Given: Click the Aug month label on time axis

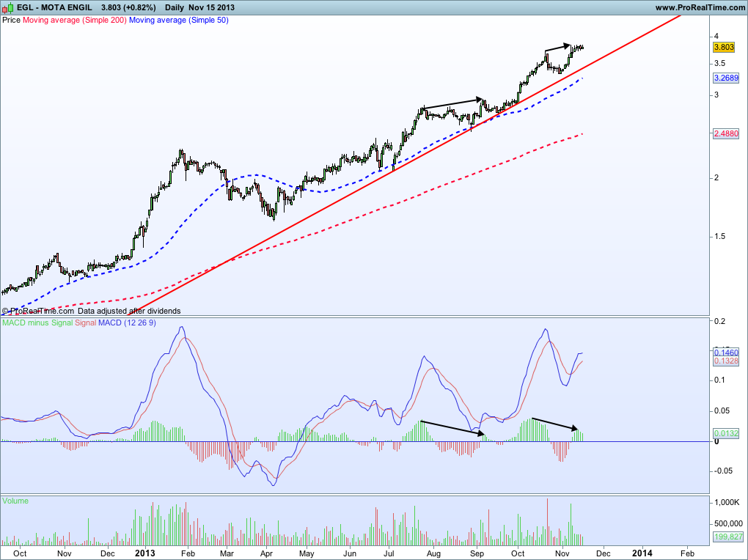Looking at the screenshot, I should tap(433, 554).
